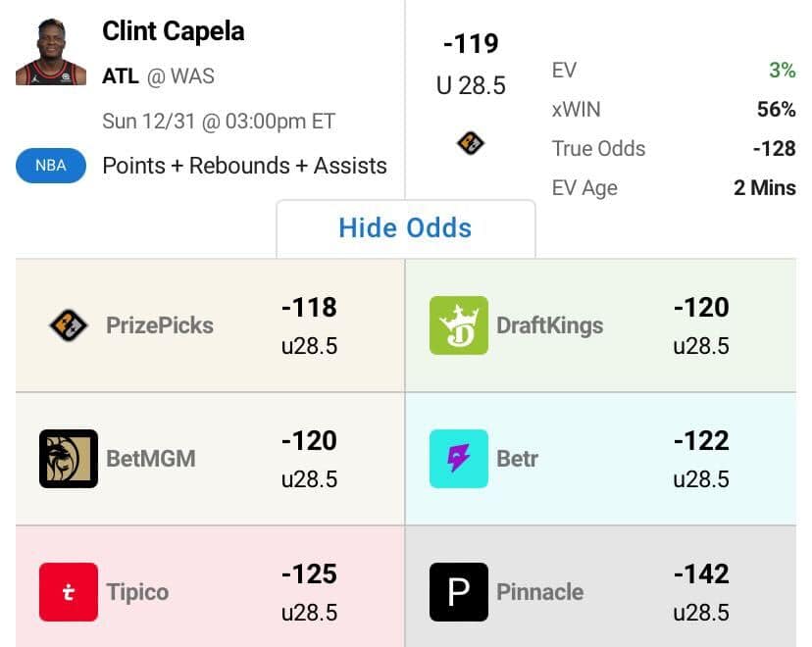Collapse the list with Hide Odds

point(405,228)
